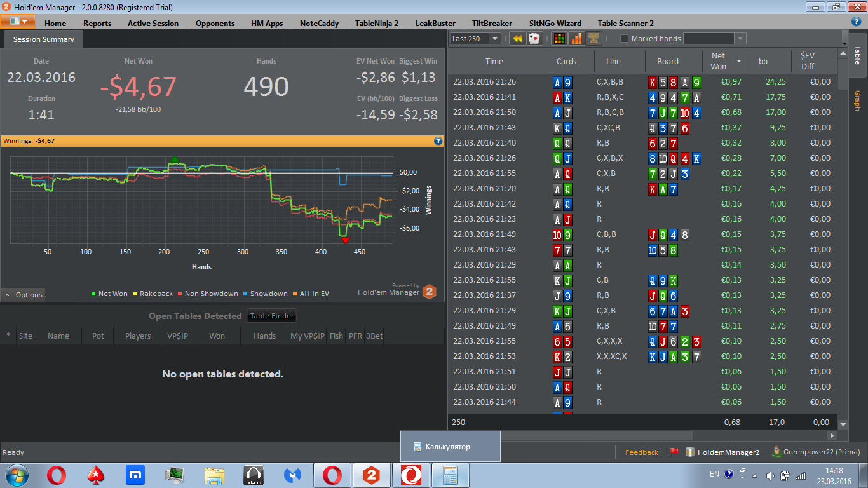The image size is (868, 488).
Task: Open the playing cards hand-view icon
Action: 534,39
